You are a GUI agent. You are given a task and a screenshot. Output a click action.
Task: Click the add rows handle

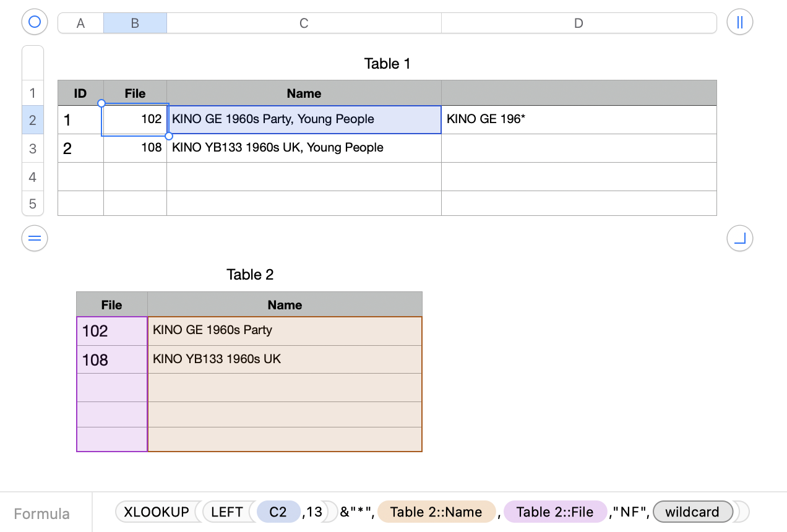click(x=35, y=238)
